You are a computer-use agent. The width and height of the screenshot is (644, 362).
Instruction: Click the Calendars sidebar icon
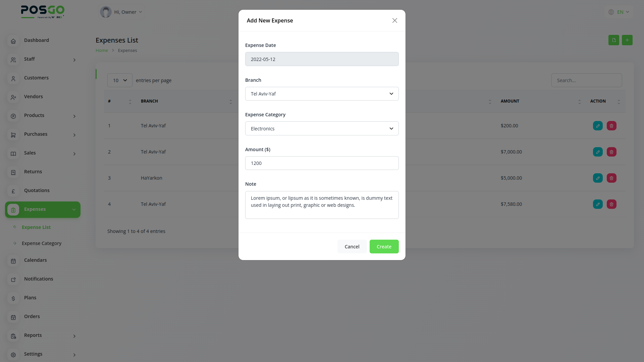[x=13, y=261]
